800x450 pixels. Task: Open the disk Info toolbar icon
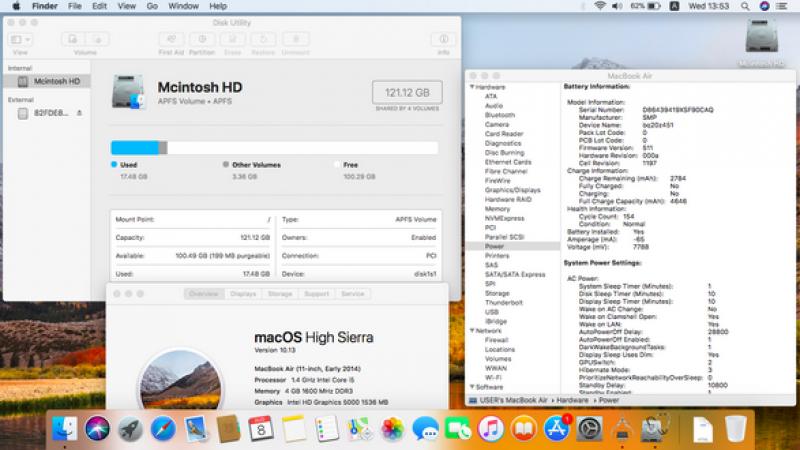pyautogui.click(x=442, y=39)
